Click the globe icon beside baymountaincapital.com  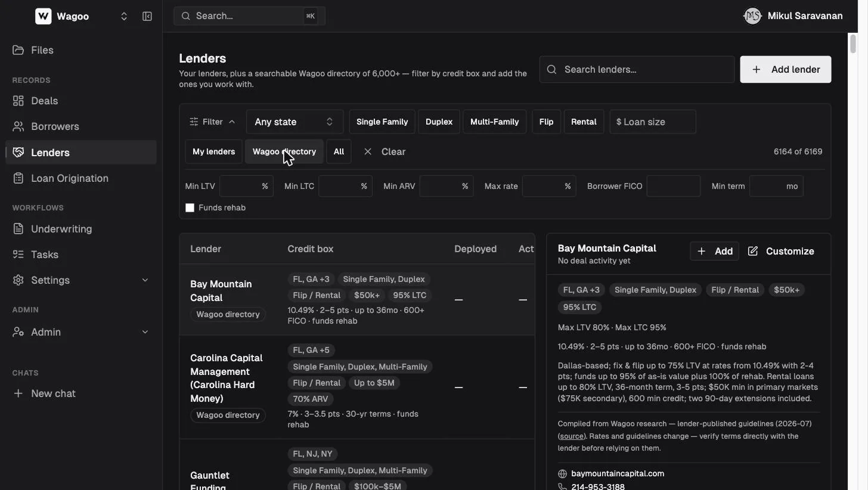point(562,474)
